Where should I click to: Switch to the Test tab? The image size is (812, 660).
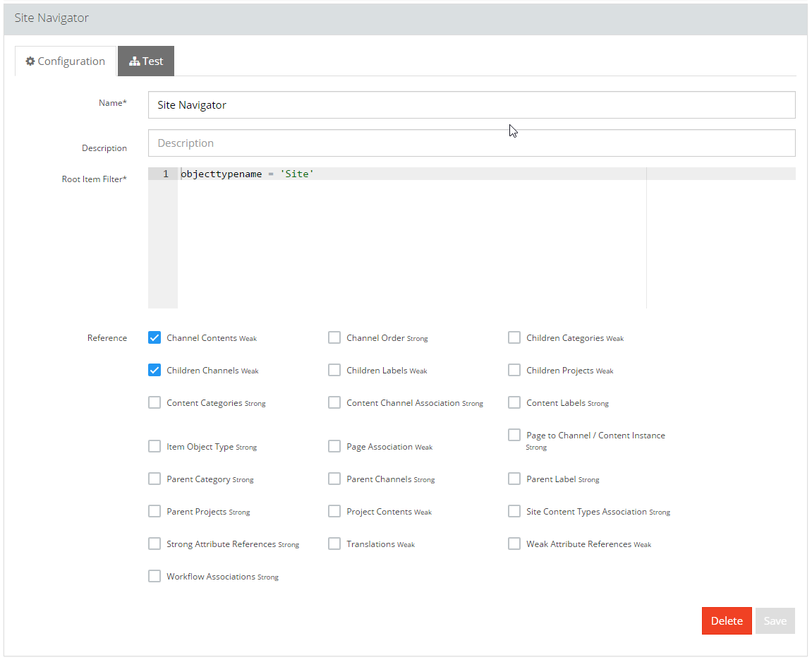(x=146, y=61)
